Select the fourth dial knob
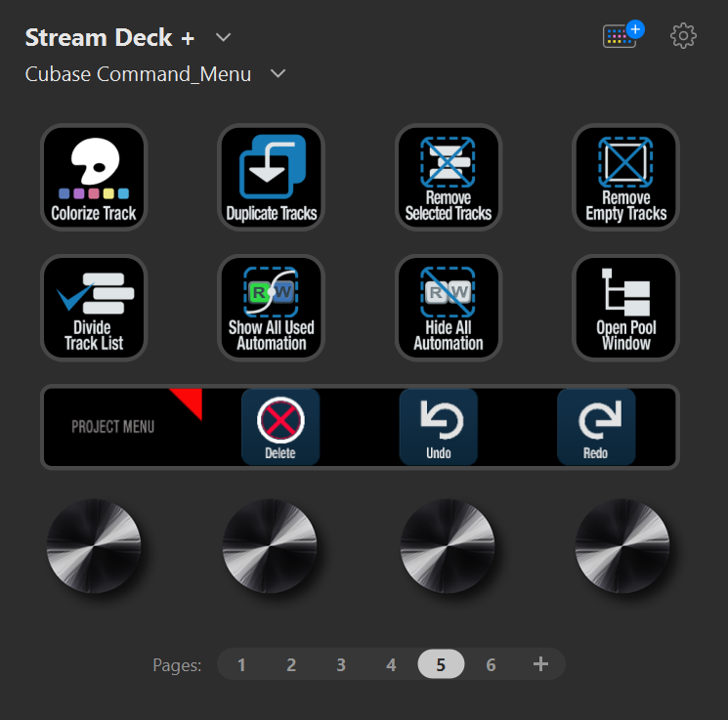This screenshot has height=720, width=728. [x=622, y=546]
